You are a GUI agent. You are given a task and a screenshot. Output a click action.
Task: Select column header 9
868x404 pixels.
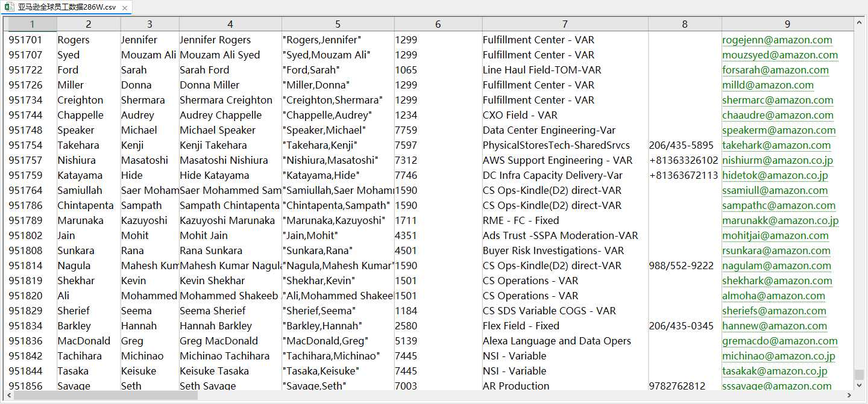point(787,24)
